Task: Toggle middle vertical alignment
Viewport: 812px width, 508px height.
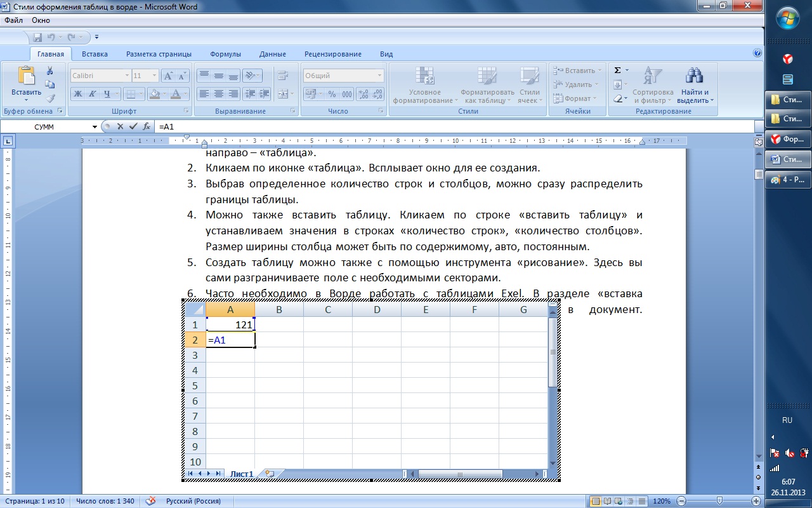Action: coord(219,76)
